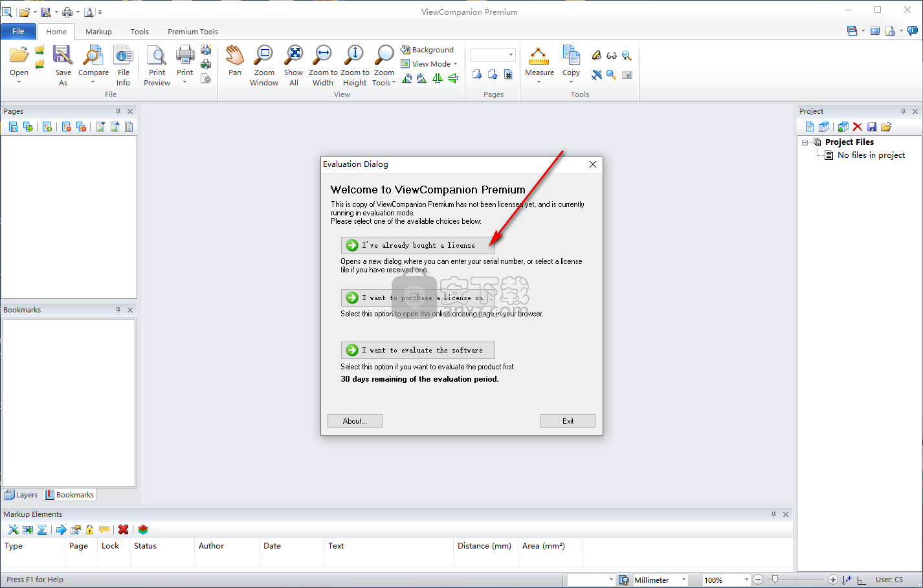Open the page number combo box in Pages group
Image resolution: width=923 pixels, height=588 pixels.
pos(511,55)
